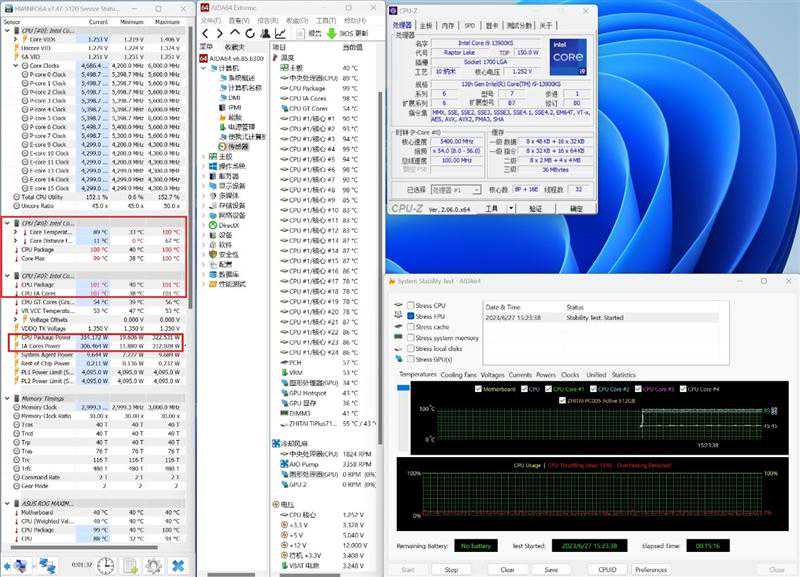The width and height of the screenshot is (800, 577).
Task: Click the HWiNFO blue X close-sensors icon
Action: pyautogui.click(x=179, y=566)
